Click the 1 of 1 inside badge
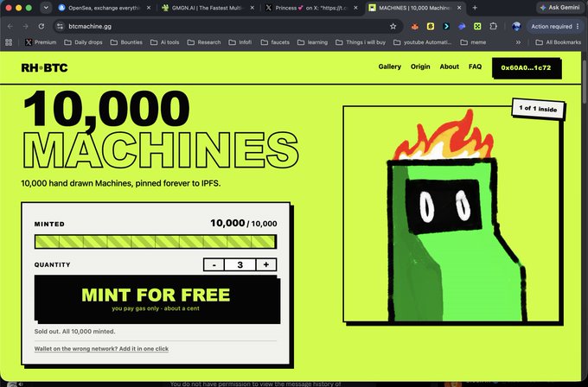 tap(538, 109)
